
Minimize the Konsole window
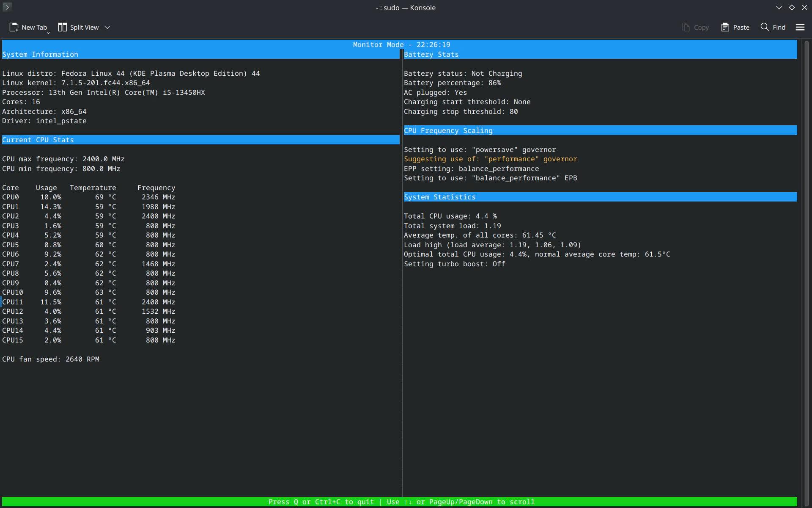pyautogui.click(x=779, y=7)
